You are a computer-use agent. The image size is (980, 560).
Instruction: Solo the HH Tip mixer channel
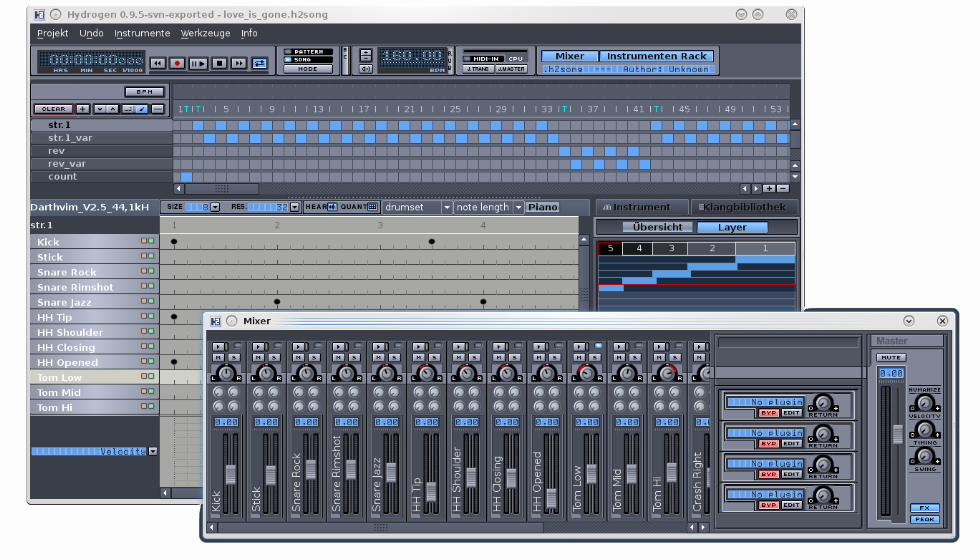pos(434,358)
